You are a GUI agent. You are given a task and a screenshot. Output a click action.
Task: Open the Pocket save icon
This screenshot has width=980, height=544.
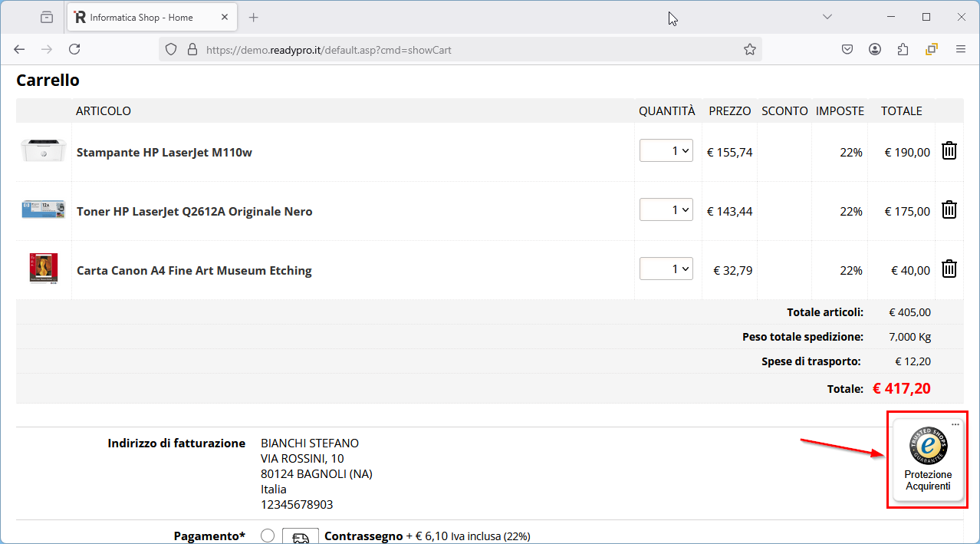pos(847,49)
